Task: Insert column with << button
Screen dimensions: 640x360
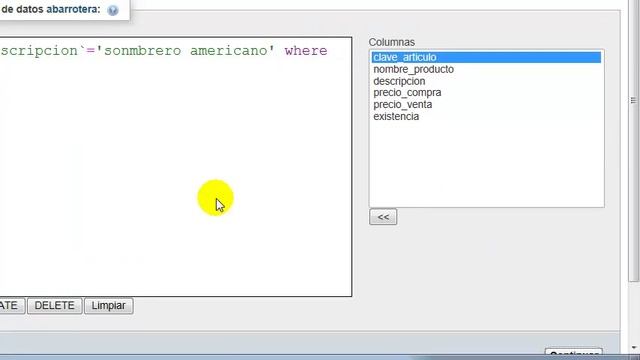Action: pyautogui.click(x=383, y=217)
